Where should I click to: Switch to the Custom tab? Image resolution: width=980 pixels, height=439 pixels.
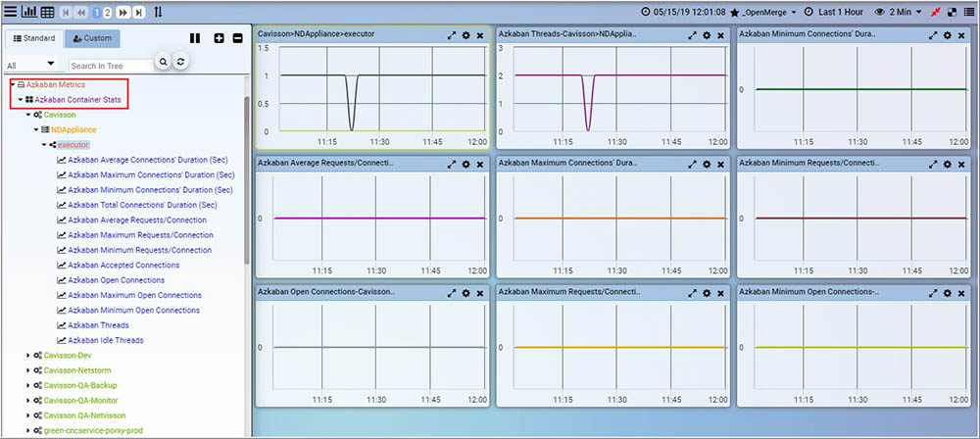point(92,38)
